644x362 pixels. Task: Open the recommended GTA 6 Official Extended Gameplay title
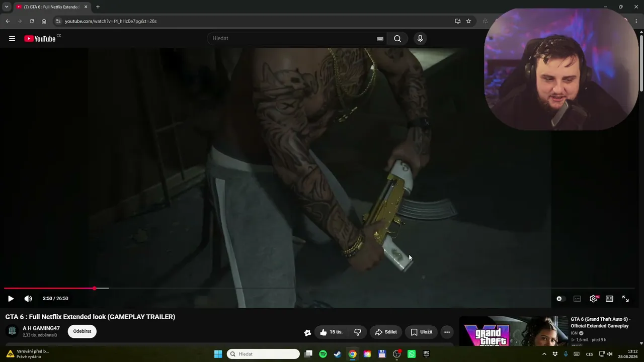[x=600, y=322]
